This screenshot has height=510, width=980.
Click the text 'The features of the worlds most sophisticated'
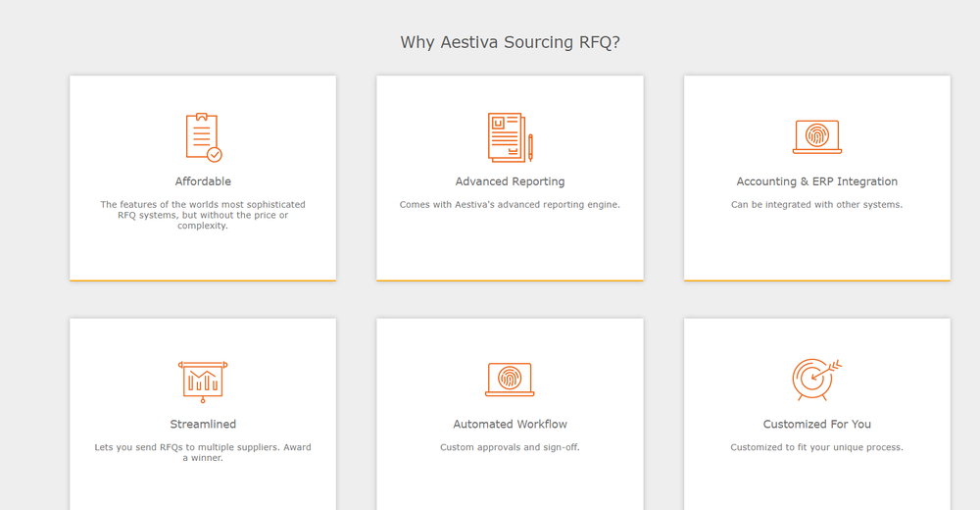click(x=203, y=205)
